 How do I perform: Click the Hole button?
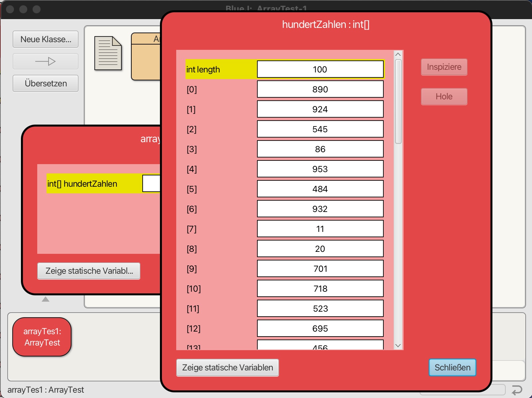(x=444, y=97)
